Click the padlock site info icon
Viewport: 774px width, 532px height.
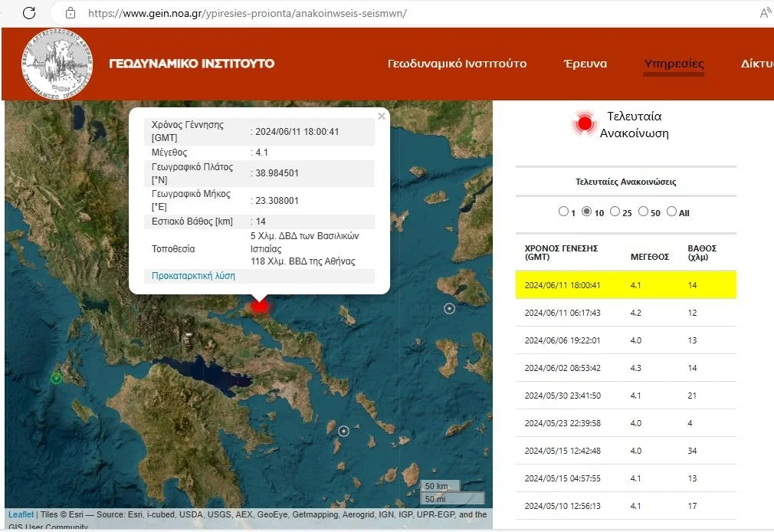coord(71,13)
